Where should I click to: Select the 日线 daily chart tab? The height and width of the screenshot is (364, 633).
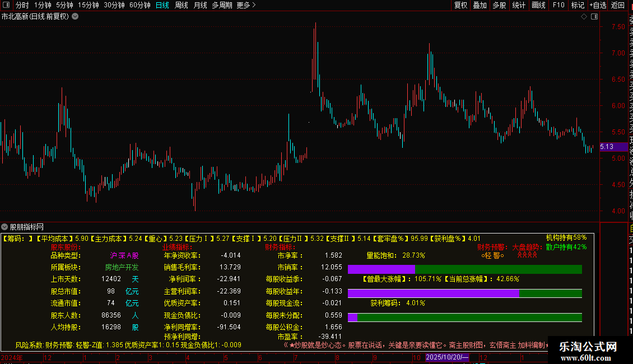[162, 5]
